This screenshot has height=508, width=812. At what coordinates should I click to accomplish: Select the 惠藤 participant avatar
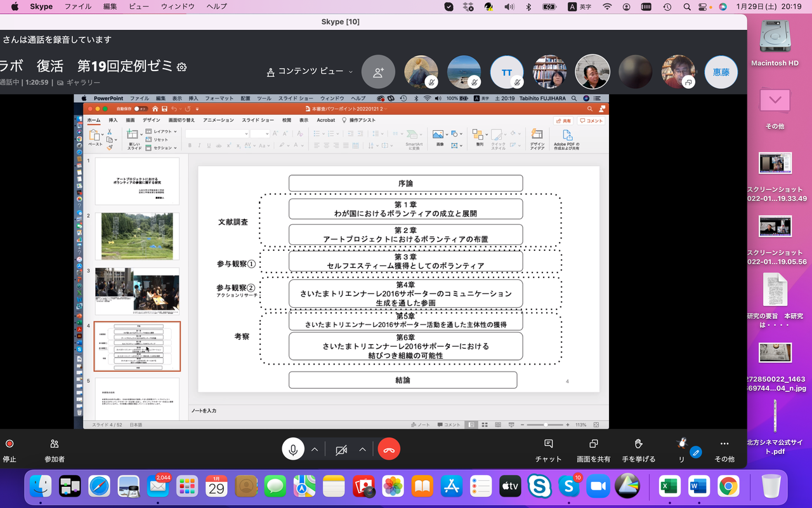pos(721,72)
